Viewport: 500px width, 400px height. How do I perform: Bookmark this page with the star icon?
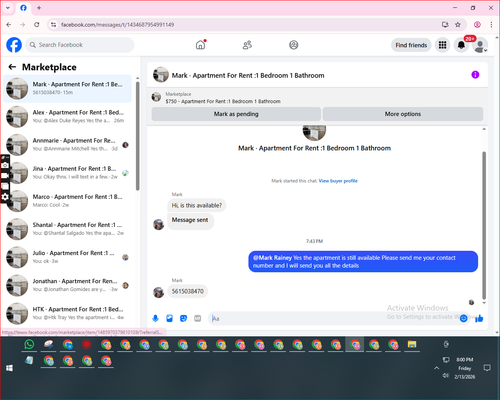(x=458, y=24)
